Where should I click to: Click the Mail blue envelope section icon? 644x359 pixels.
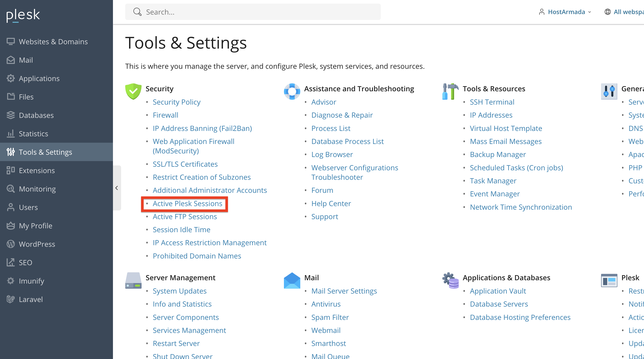click(292, 281)
